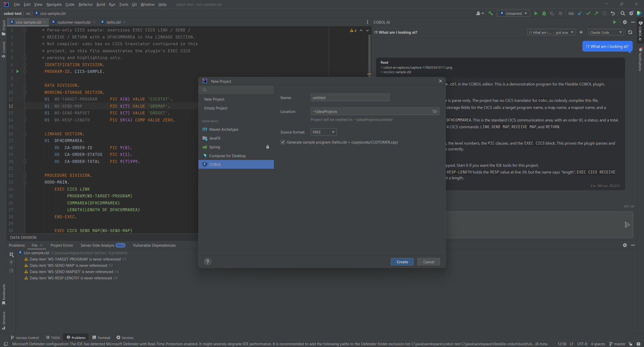Open the Navigate menu
The width and height of the screenshot is (644, 347).
click(54, 4)
